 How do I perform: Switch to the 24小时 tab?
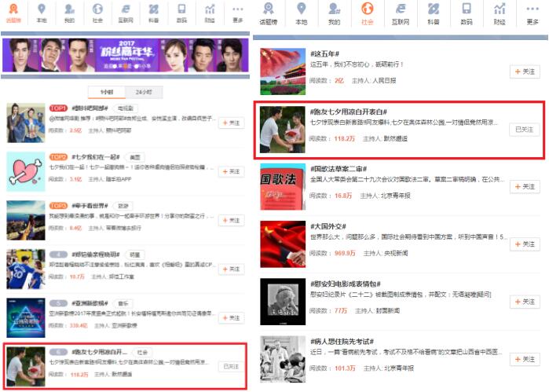[x=144, y=91]
